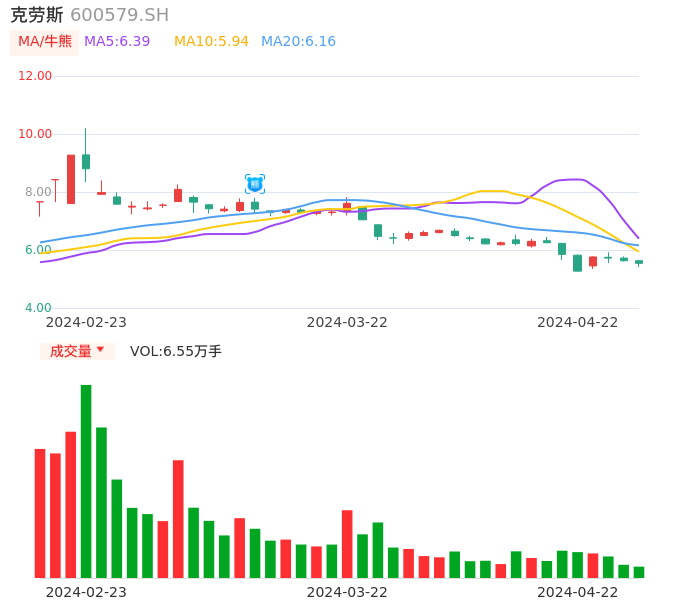
Task: Click the last green volume bar on the right
Action: 639,572
